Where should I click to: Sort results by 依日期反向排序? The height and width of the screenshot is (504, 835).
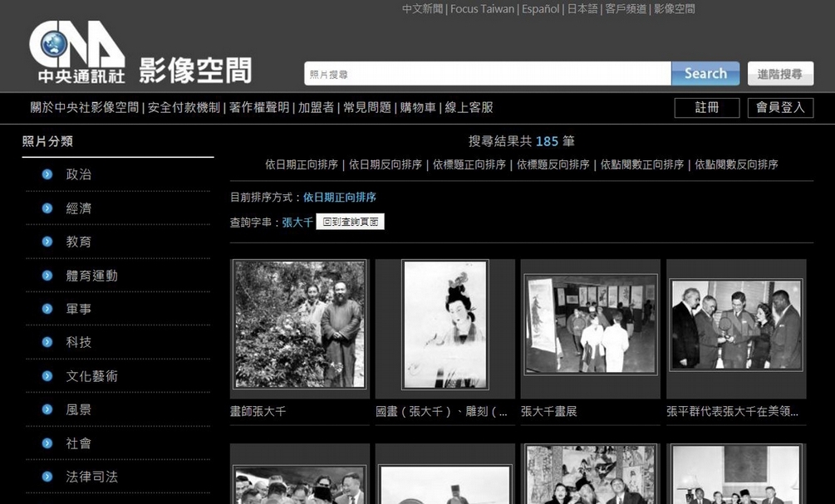[x=385, y=164]
